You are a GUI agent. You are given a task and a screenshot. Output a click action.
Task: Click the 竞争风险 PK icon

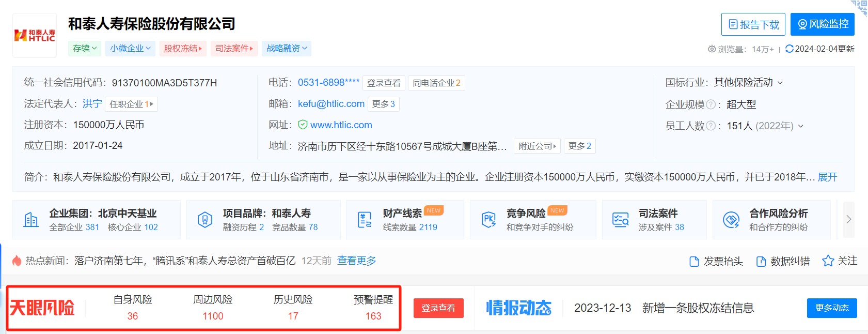pyautogui.click(x=488, y=220)
